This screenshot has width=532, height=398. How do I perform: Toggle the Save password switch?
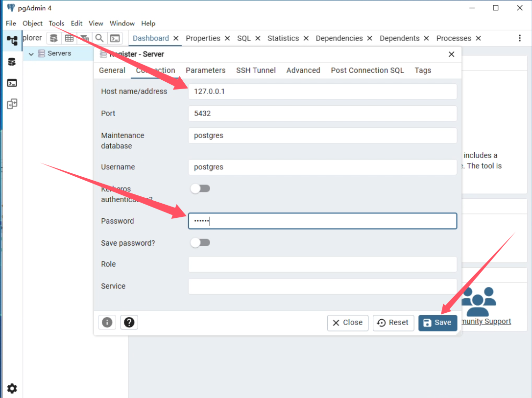click(200, 243)
